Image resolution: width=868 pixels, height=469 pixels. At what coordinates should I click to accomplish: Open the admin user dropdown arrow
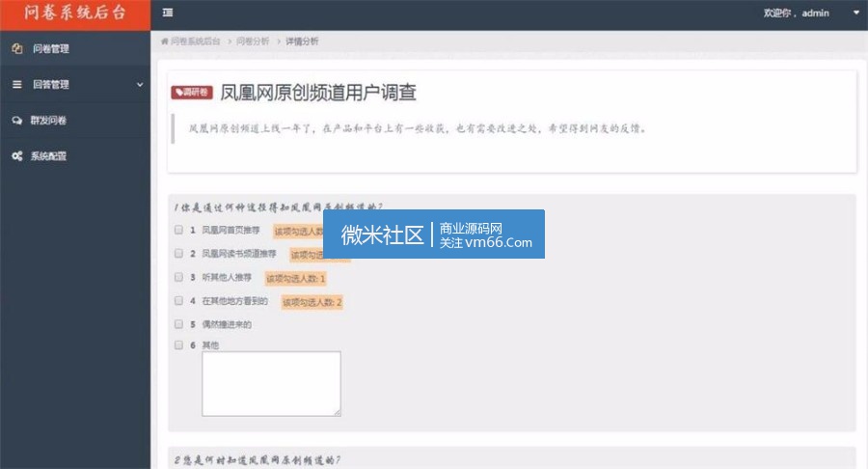tap(855, 13)
